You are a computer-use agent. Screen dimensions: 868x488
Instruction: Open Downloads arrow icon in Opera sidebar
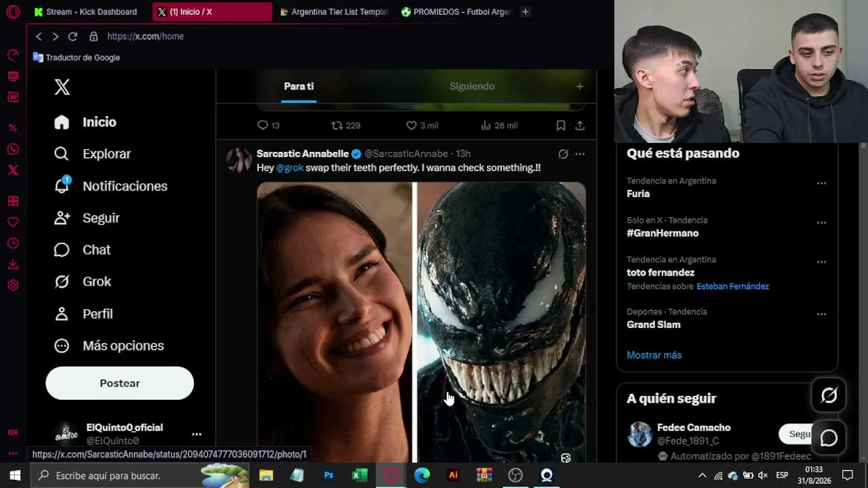coord(13,264)
